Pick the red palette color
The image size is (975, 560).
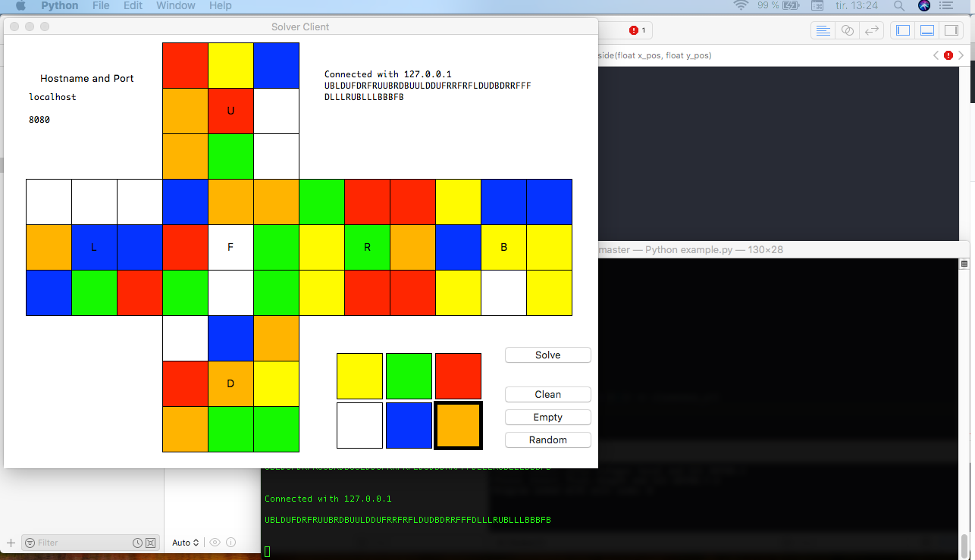tap(458, 376)
